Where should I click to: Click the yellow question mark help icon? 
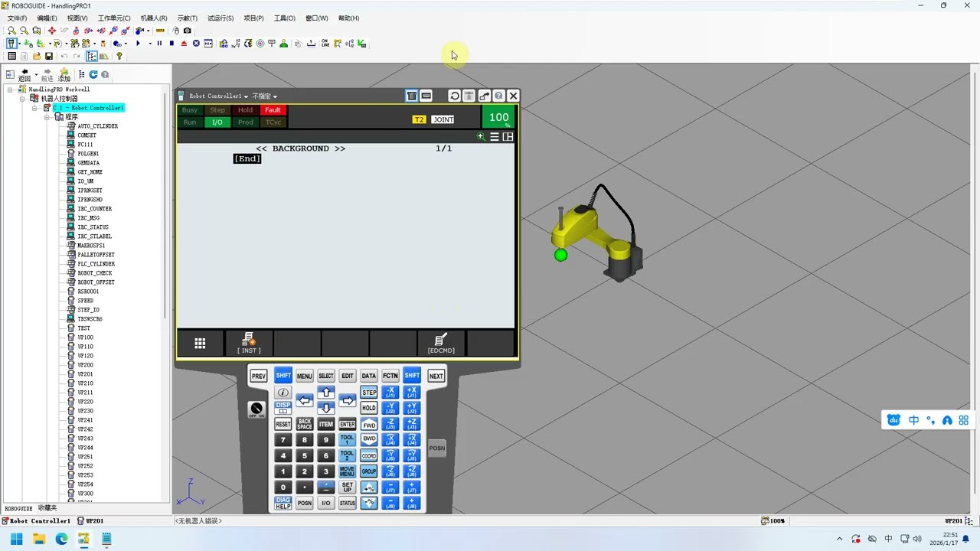coord(119,56)
